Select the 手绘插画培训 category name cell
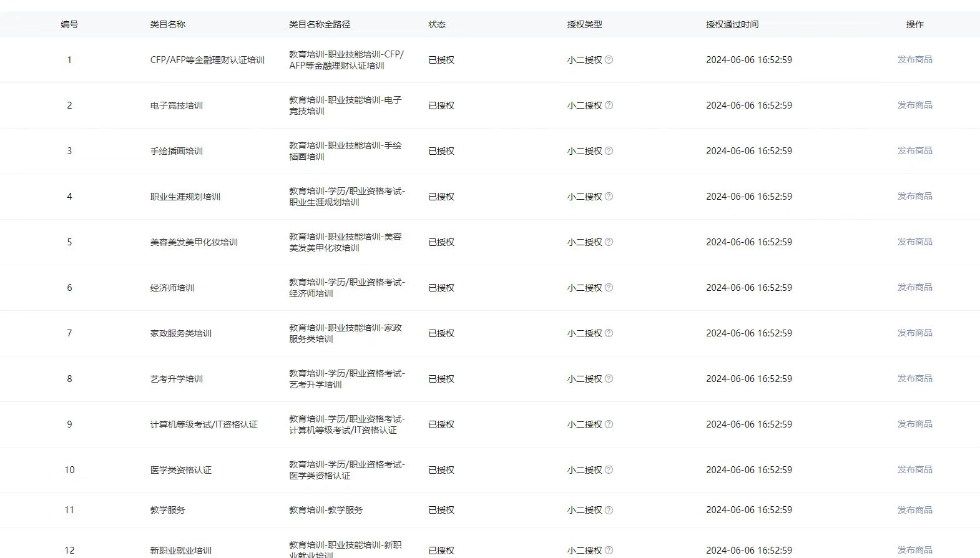 pyautogui.click(x=176, y=151)
